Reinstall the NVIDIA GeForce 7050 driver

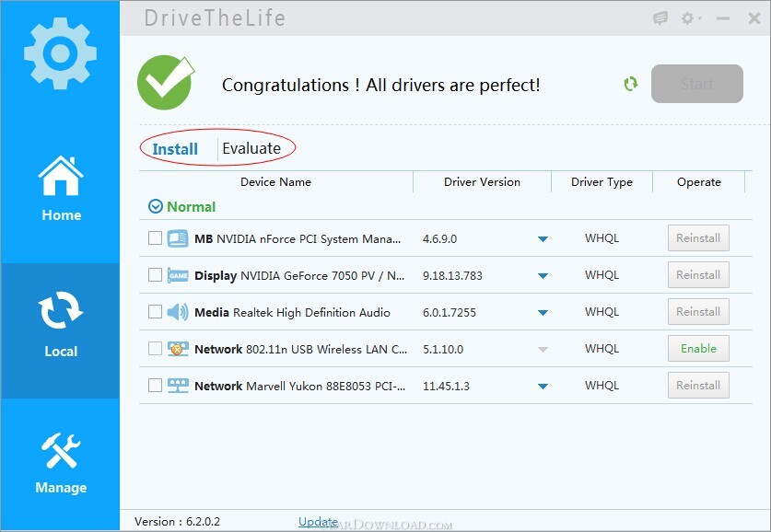[x=698, y=275]
